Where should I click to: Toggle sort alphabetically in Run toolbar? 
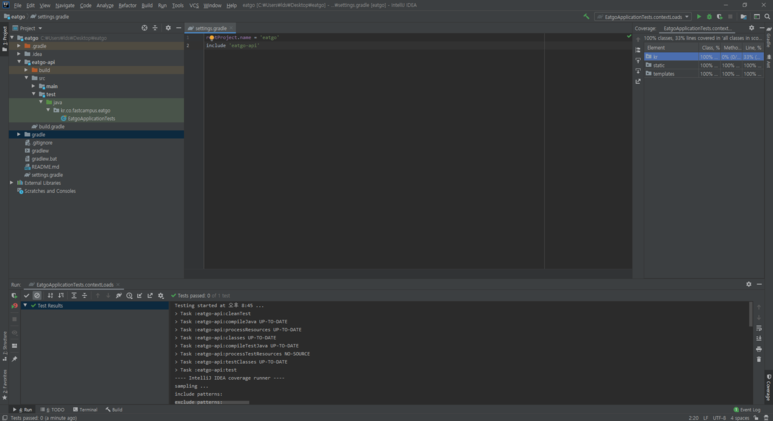tap(50, 296)
